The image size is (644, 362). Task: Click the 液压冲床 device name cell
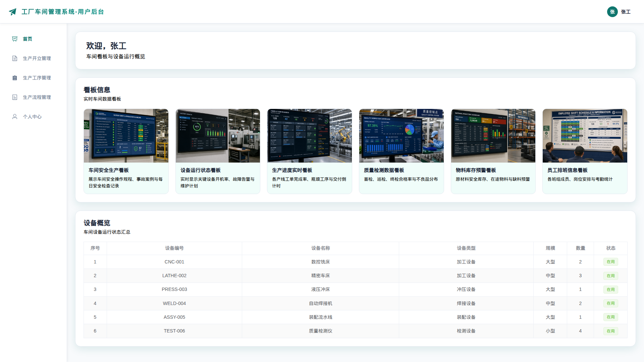[321, 289]
